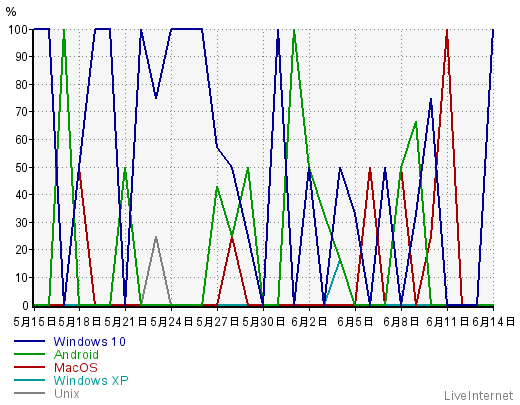Click the teal Windows XP peak near 6月4日

click(x=339, y=262)
